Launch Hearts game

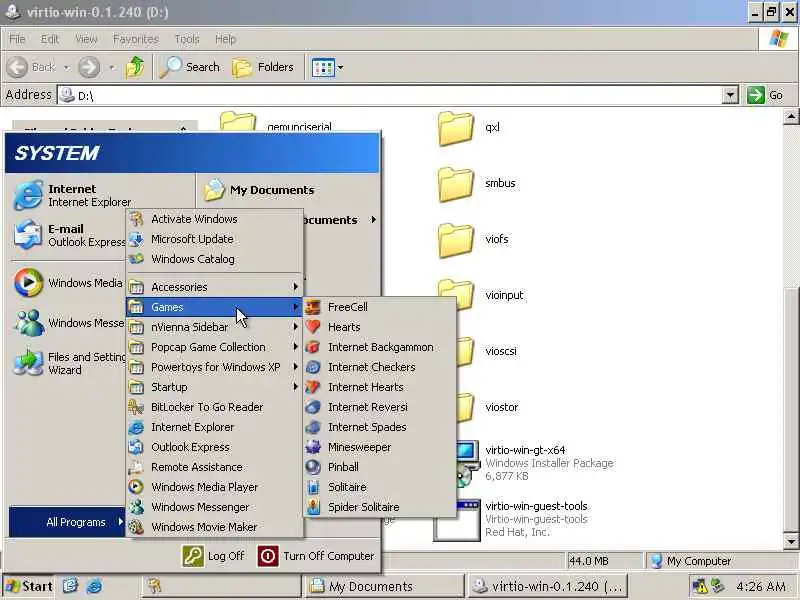380,327
